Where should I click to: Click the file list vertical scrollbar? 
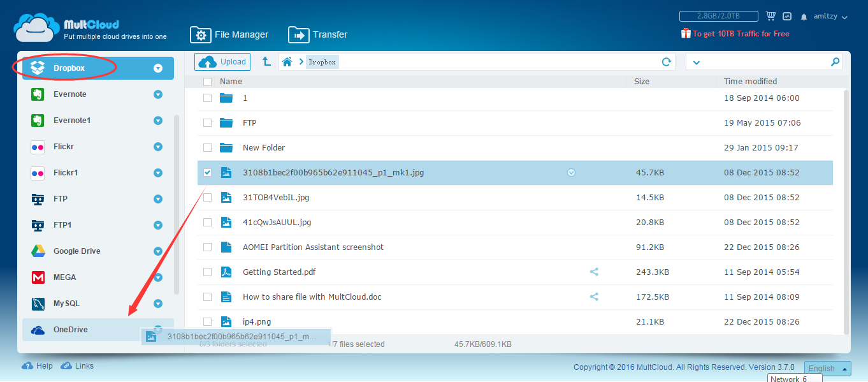click(x=846, y=212)
